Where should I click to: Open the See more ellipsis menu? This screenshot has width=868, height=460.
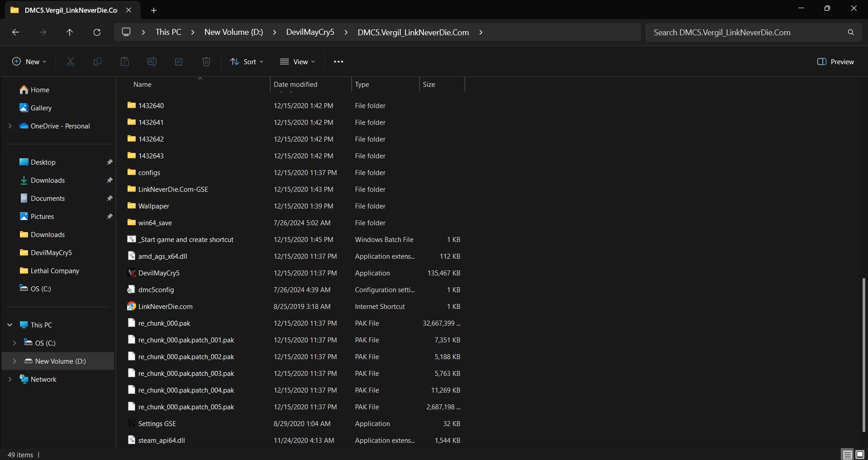(338, 62)
